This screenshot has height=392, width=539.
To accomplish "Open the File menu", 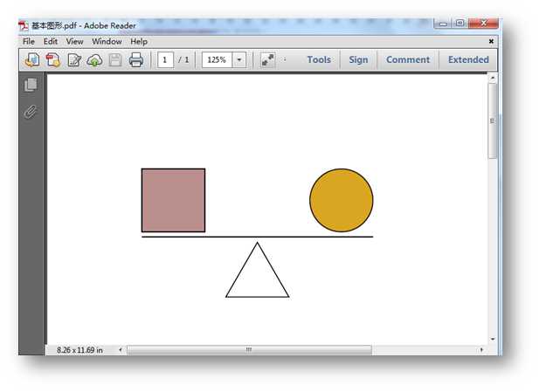I will 29,42.
